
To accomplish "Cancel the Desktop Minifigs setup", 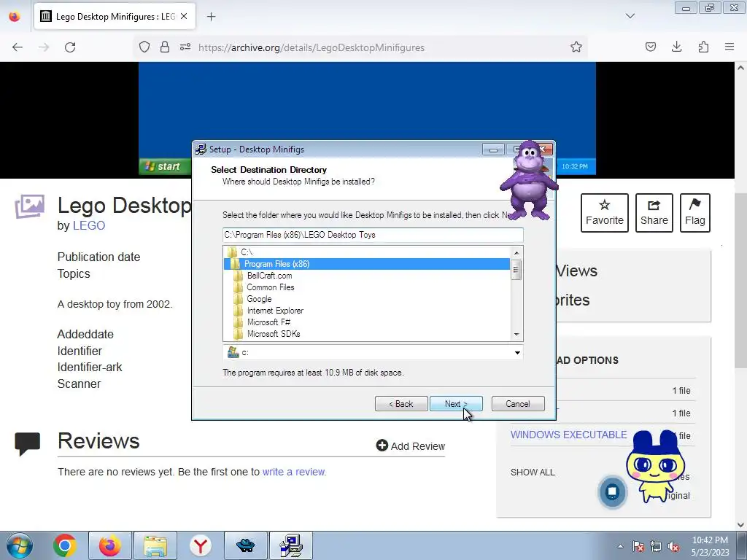I will (518, 404).
